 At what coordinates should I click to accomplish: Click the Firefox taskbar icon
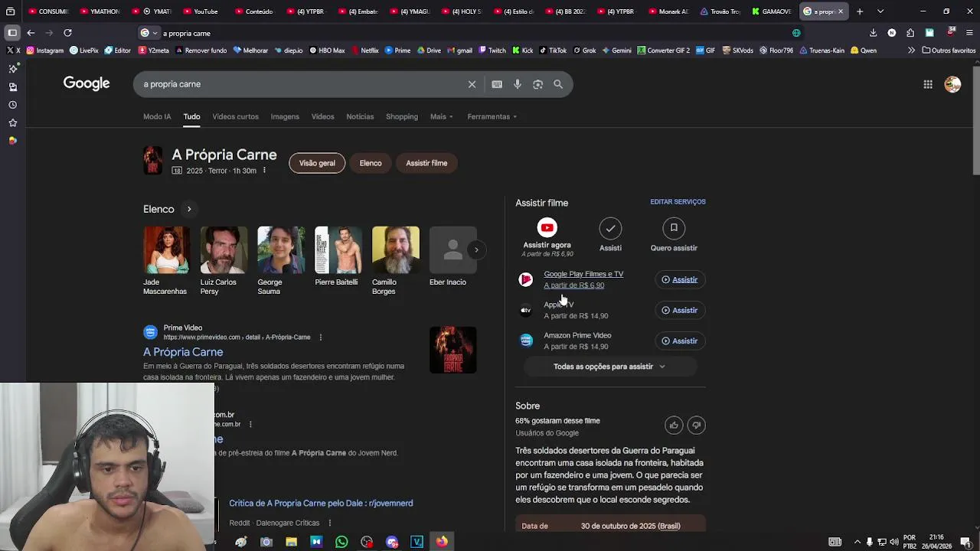442,542
